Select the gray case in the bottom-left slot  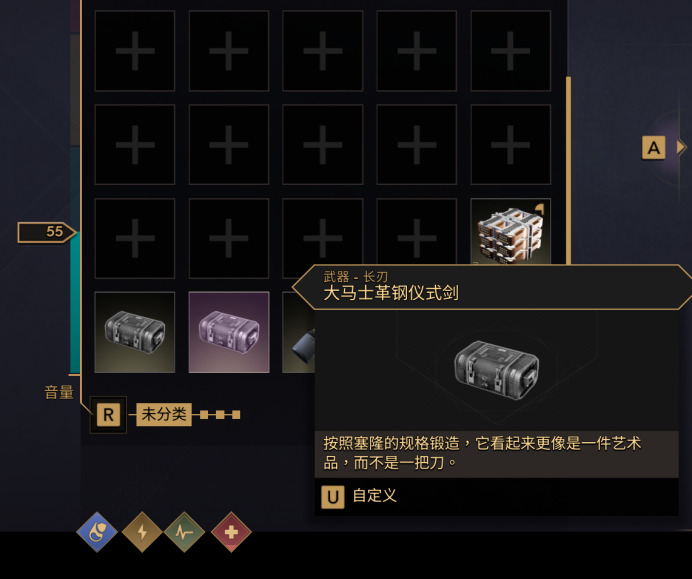coord(135,332)
